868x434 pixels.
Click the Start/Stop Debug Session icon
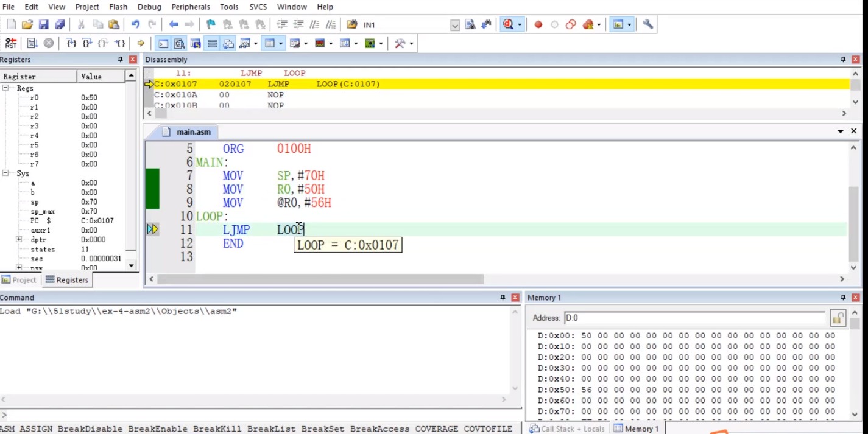[508, 24]
